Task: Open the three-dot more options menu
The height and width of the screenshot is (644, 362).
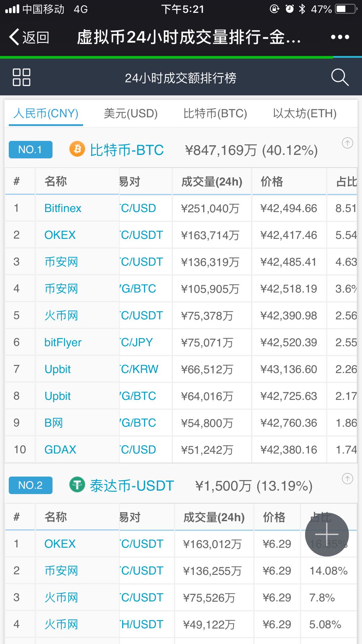Action: (340, 38)
